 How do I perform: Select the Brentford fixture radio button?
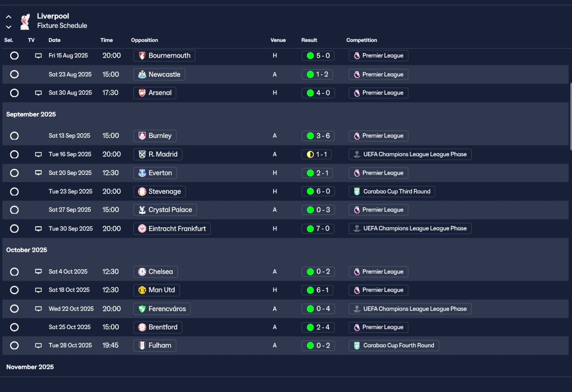(14, 327)
